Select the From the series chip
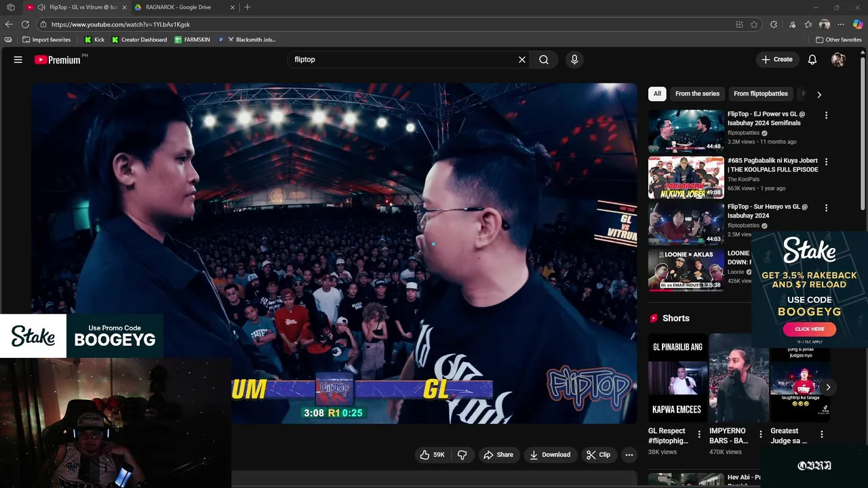The height and width of the screenshot is (488, 868). pos(697,94)
